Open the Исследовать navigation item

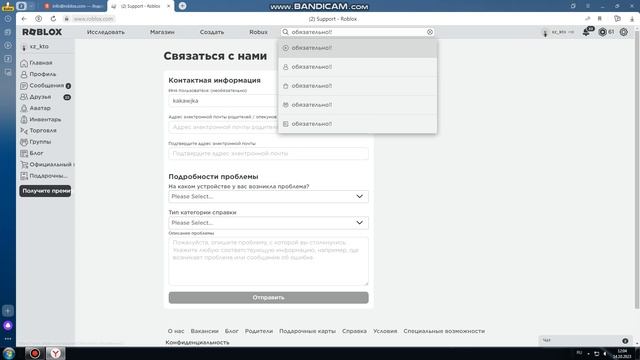tap(106, 32)
